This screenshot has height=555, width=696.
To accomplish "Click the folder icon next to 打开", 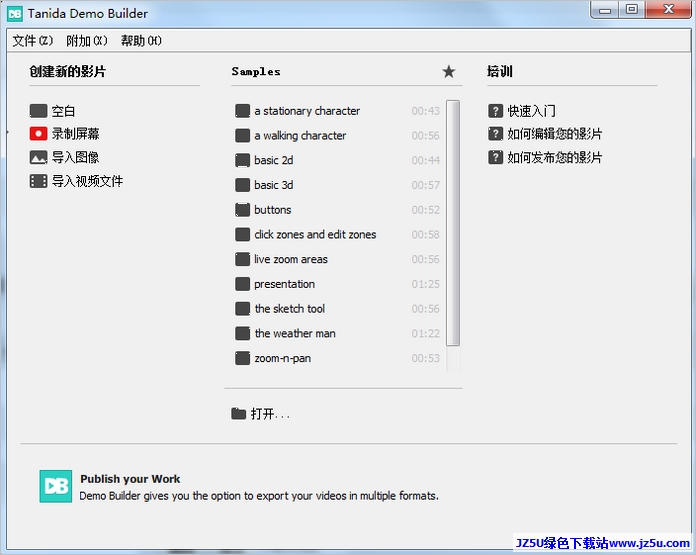I will point(239,413).
